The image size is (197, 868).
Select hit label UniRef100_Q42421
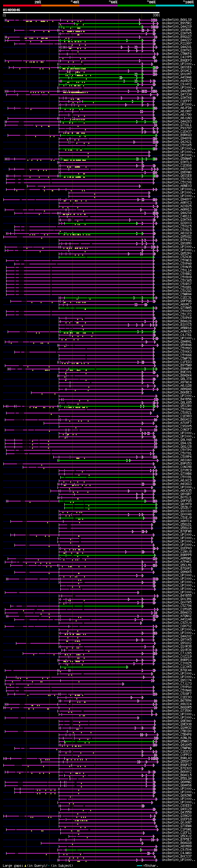177,142
